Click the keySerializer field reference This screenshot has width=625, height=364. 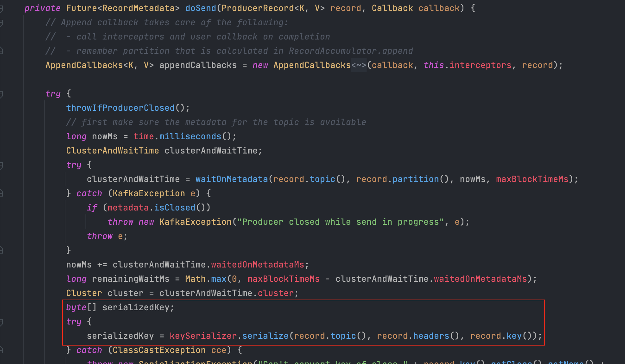203,336
